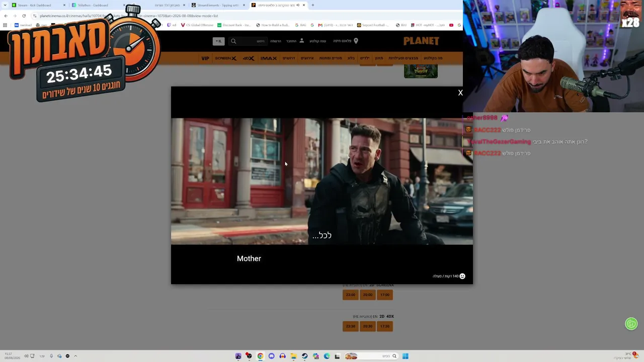
Task: Open the VIP menu item
Action: [205, 58]
